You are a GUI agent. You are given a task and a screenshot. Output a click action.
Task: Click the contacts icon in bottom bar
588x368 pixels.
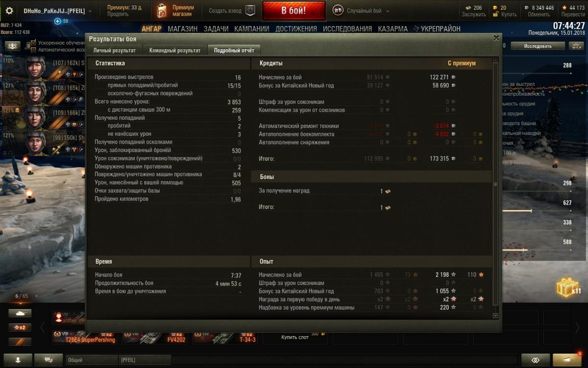point(18,360)
